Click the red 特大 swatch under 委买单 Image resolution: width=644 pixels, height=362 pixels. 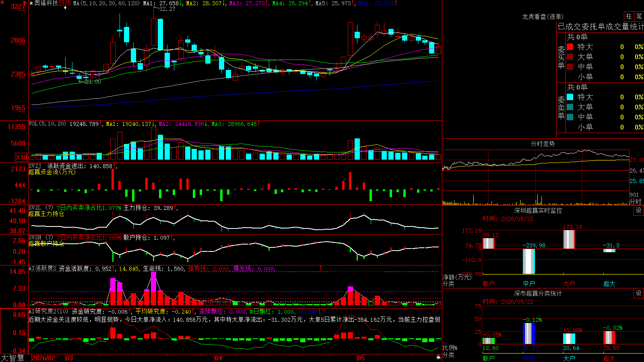570,47
